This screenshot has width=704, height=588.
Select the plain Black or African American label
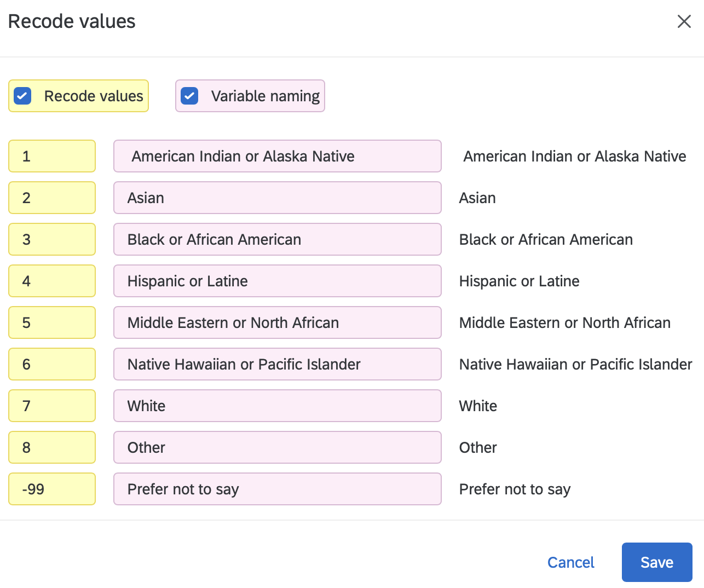coord(546,239)
